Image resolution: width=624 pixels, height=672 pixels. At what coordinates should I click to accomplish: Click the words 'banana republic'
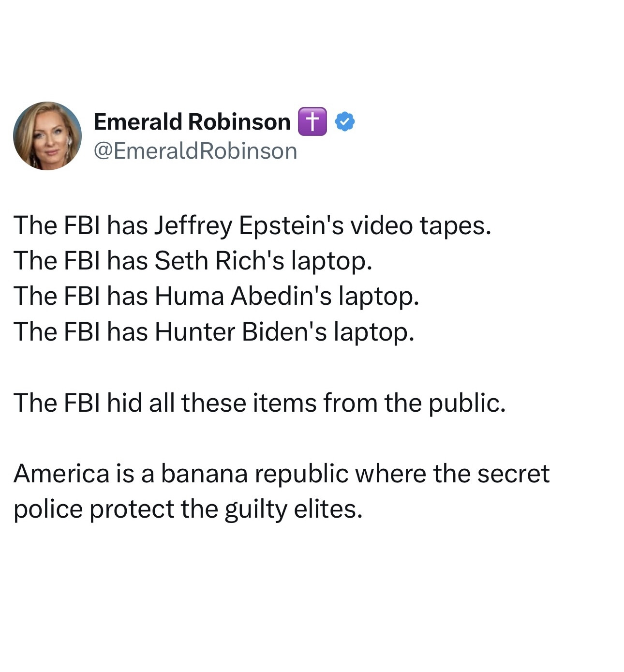pyautogui.click(x=254, y=473)
